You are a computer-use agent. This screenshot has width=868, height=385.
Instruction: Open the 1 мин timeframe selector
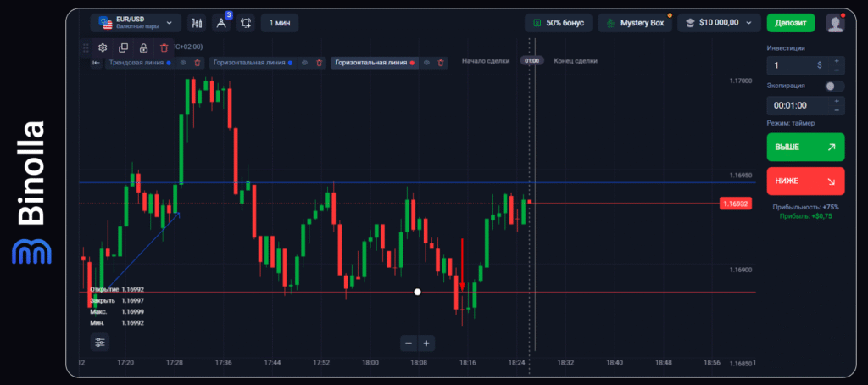[279, 23]
